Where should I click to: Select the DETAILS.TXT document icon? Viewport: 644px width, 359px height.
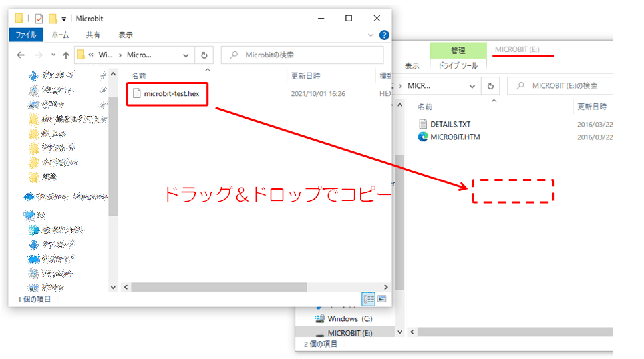423,124
